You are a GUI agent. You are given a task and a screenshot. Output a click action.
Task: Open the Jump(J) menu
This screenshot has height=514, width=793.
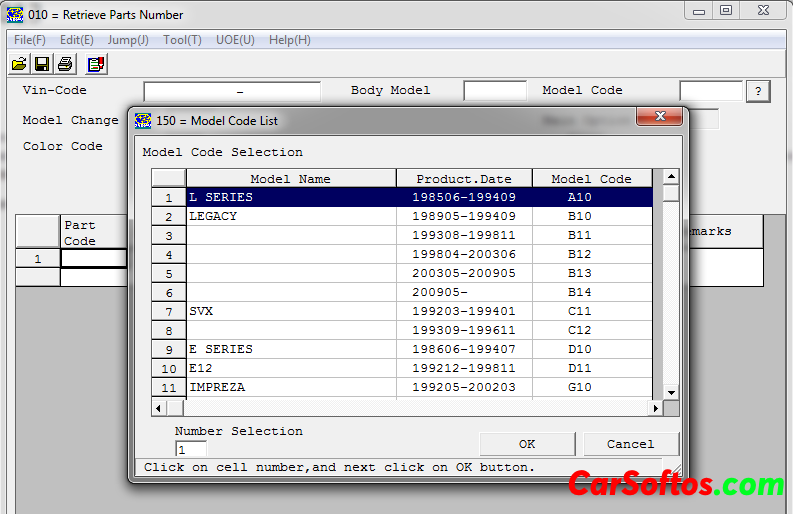(128, 40)
